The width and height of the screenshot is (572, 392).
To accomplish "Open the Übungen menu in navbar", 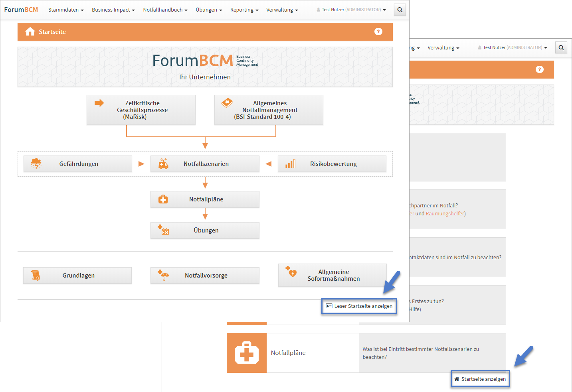I will pyautogui.click(x=209, y=10).
